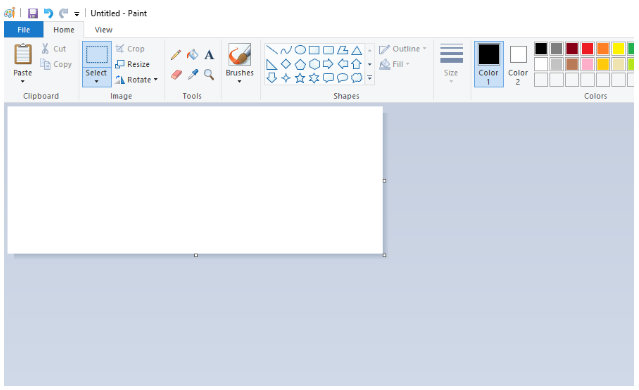Choose the Down arrow shape
The height and width of the screenshot is (390, 639).
(272, 78)
